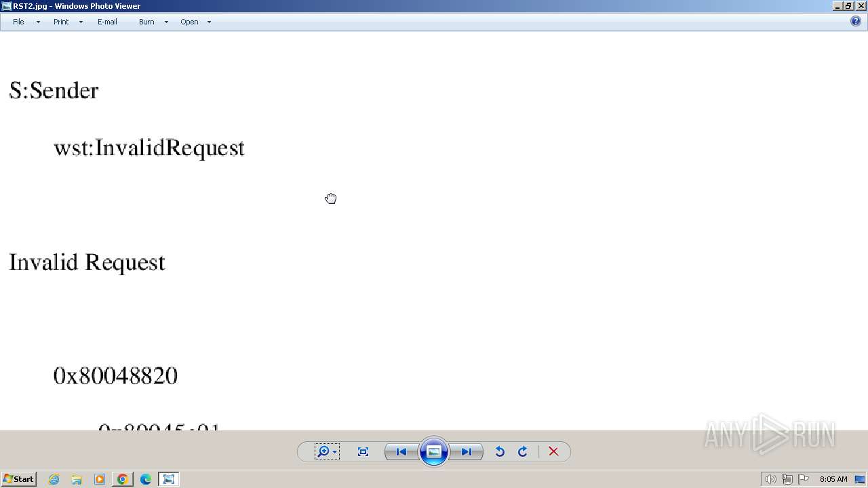Go to the next image

[x=467, y=452]
